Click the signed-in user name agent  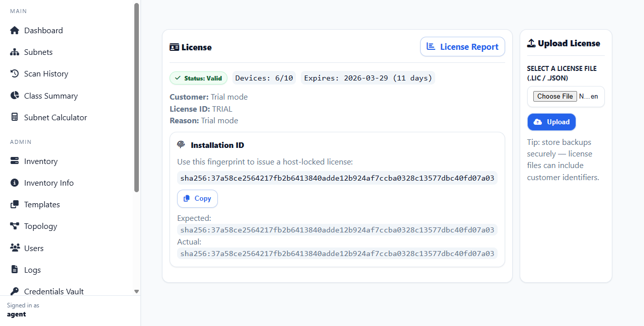[x=17, y=314]
